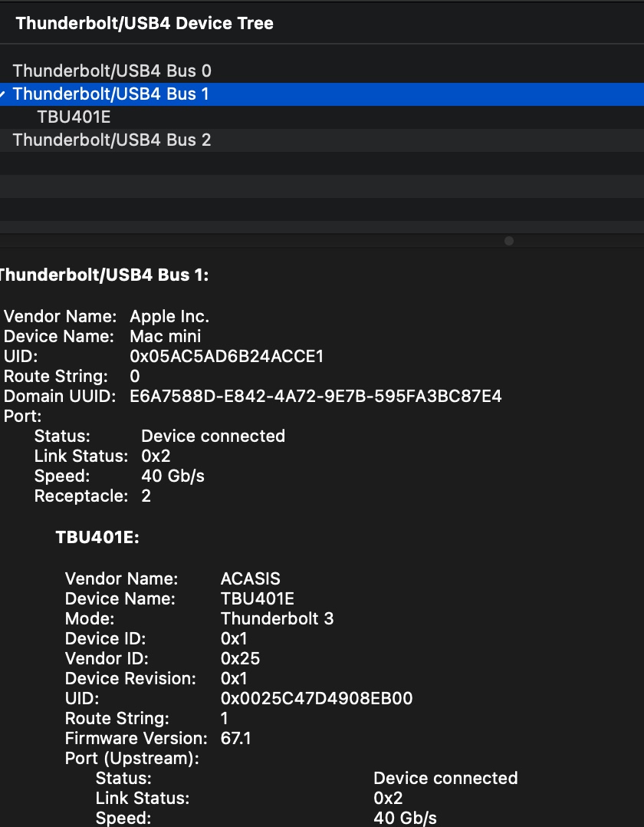Click the UID value 0x0025C47D4908EB00

[317, 698]
